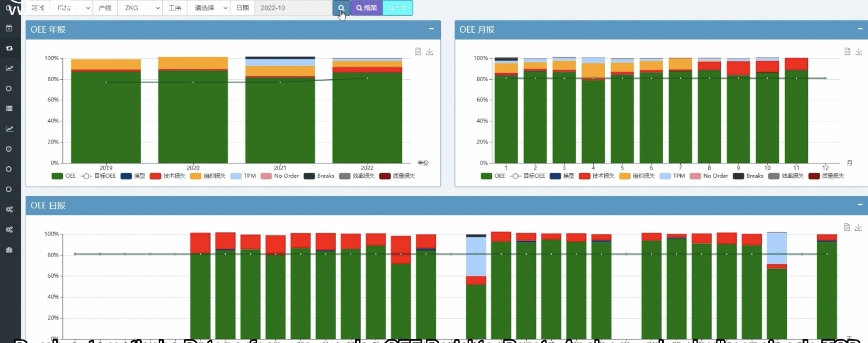Click the 'OEE 月报' panel title
This screenshot has height=343, width=868.
[477, 29]
